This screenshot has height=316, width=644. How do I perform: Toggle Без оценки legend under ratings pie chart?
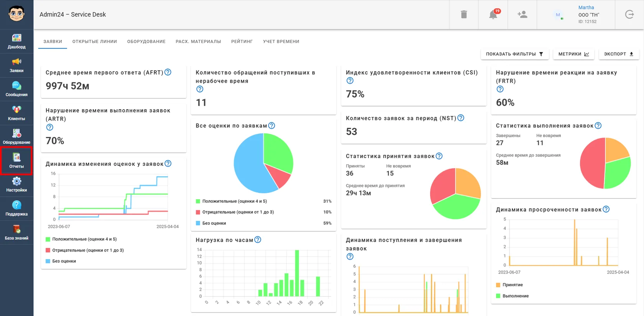[x=211, y=223]
